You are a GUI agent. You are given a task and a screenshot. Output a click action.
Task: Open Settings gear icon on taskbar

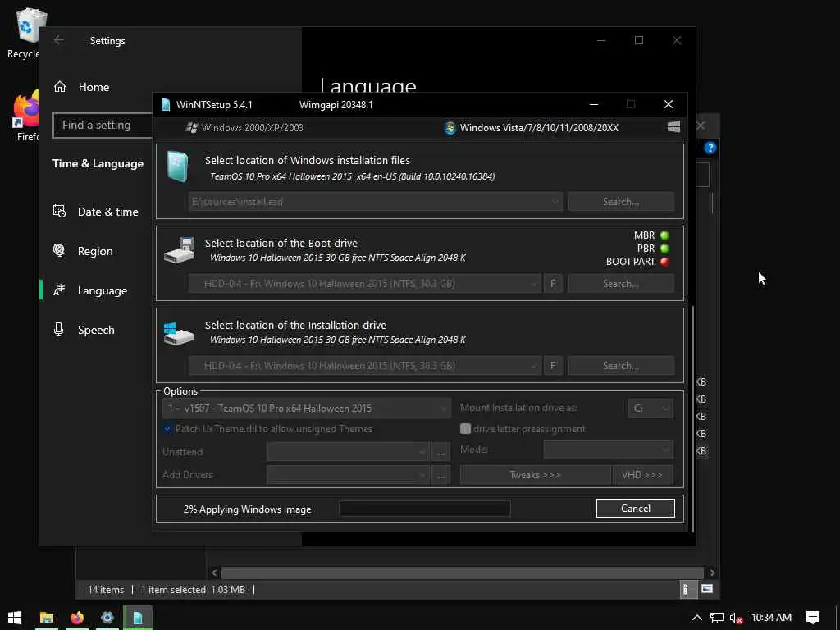coord(107,618)
